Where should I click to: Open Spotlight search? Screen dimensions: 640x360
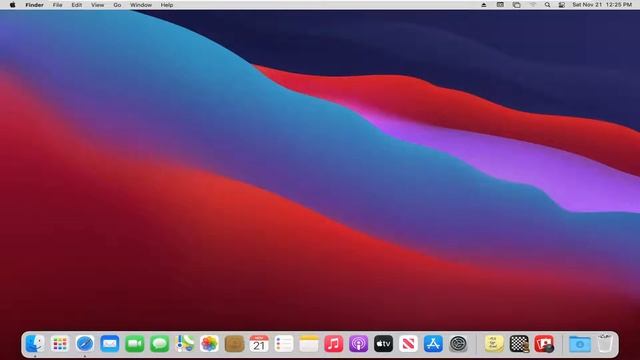(547, 5)
